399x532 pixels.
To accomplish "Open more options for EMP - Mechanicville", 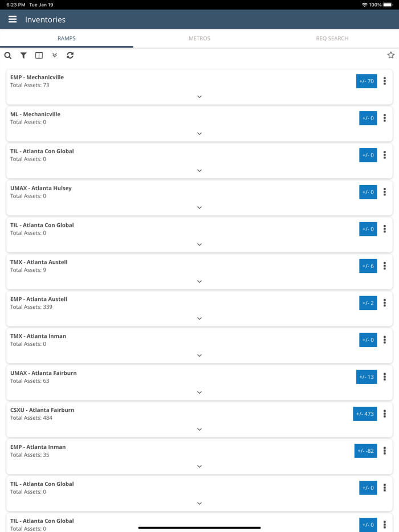I will pyautogui.click(x=385, y=81).
